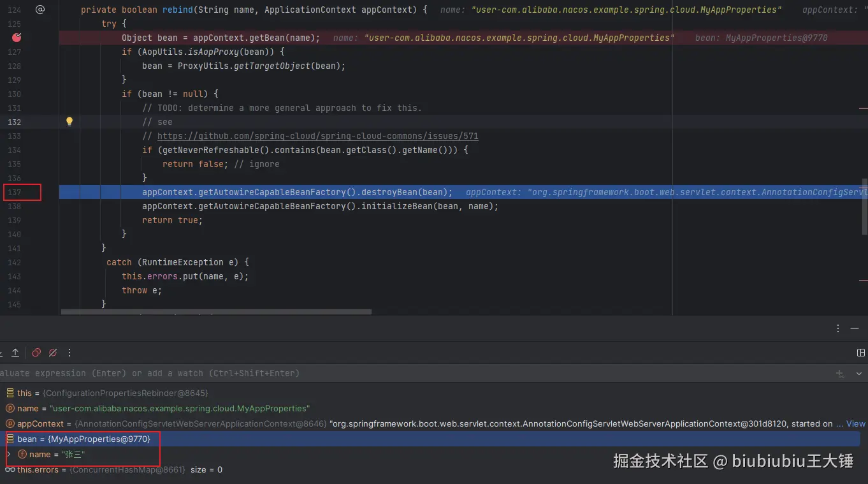
Task: Click the field icon next to name 张三
Action: [22, 454]
